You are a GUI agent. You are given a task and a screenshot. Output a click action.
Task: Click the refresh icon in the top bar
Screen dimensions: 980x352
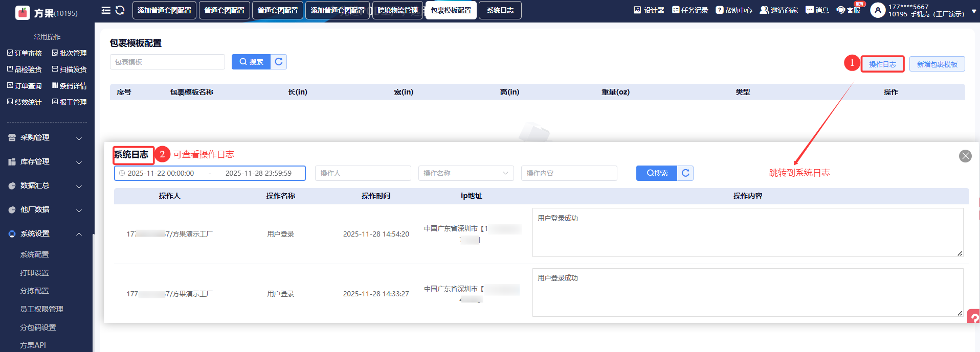pos(120,10)
